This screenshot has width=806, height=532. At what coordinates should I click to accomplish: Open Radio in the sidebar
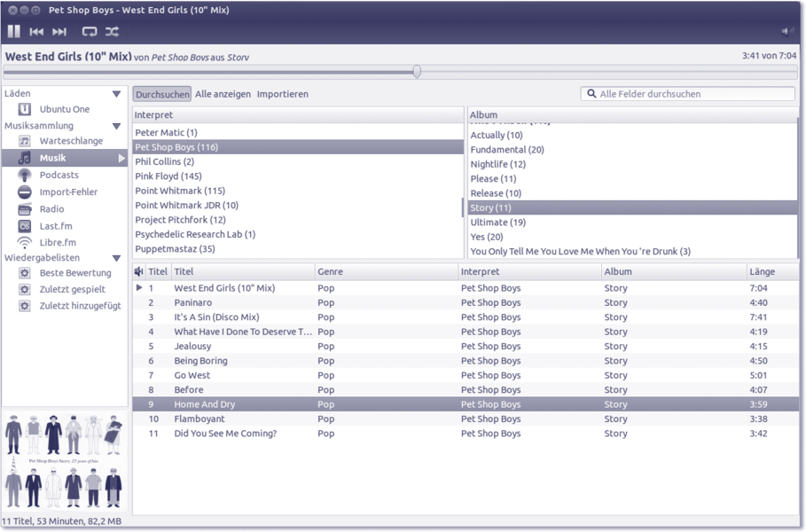(51, 209)
